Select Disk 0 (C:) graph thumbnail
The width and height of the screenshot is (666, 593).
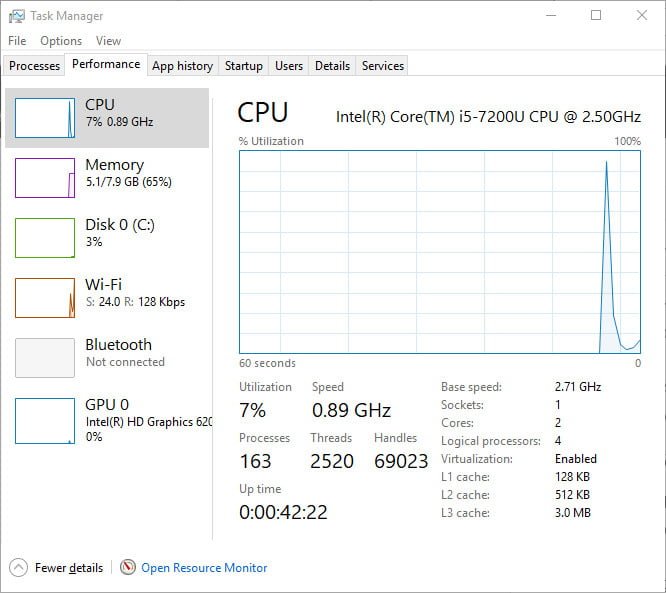pyautogui.click(x=45, y=238)
